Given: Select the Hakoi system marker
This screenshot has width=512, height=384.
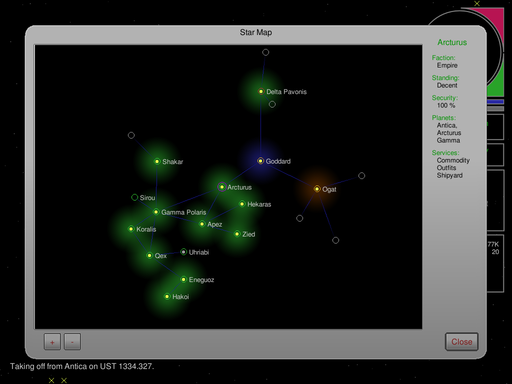Looking at the screenshot, I should 167,296.
